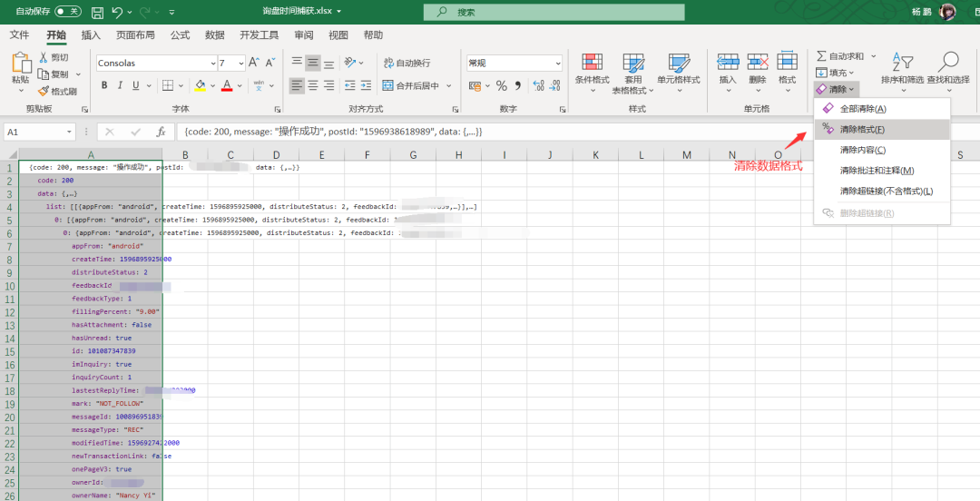Open Find and Select (查找和选择)
This screenshot has height=501, width=980.
(x=948, y=74)
